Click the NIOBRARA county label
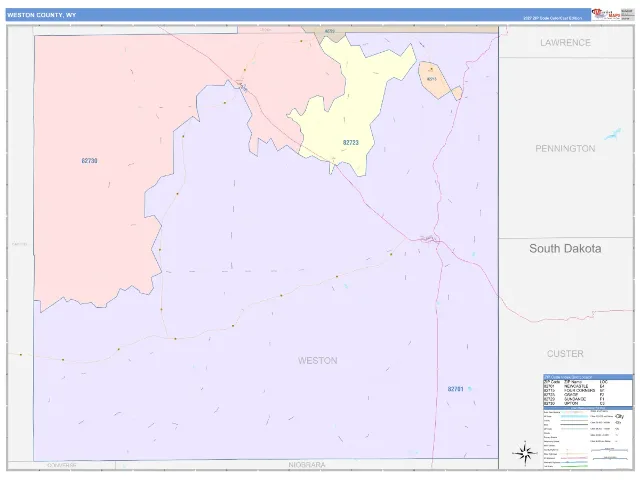 307,465
